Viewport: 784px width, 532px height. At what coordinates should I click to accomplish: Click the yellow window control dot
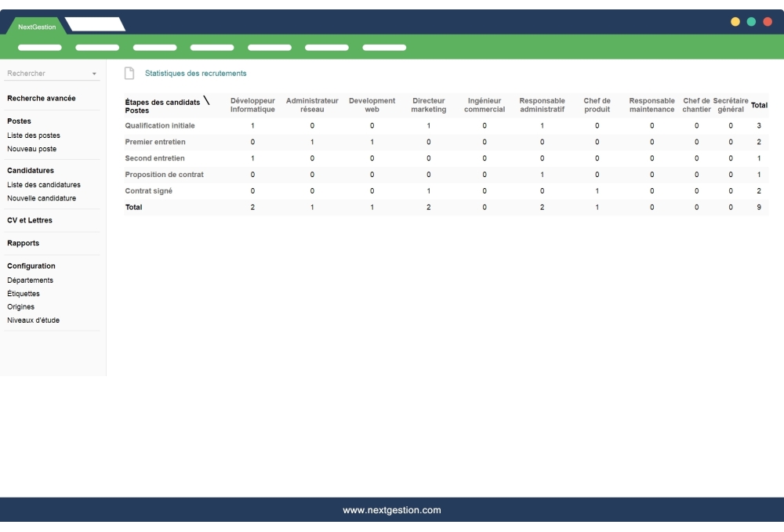(x=735, y=23)
